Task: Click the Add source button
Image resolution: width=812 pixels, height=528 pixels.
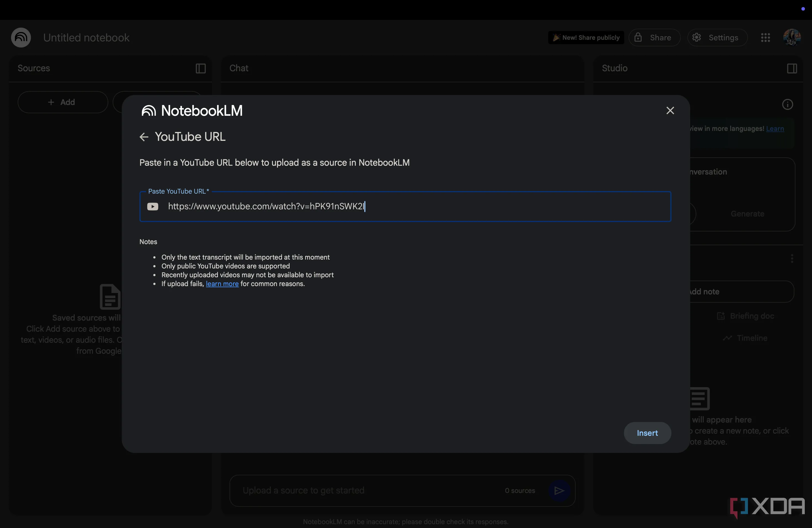Action: [x=63, y=102]
